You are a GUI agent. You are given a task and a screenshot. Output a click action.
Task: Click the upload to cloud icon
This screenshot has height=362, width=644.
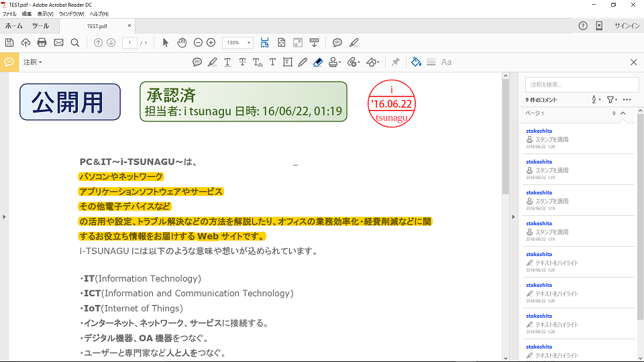tap(26, 43)
